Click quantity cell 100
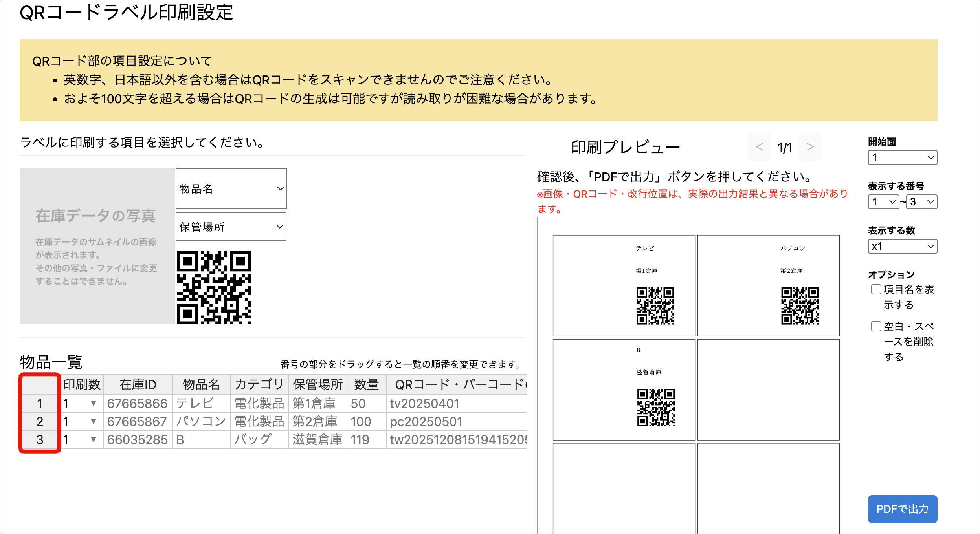The width and height of the screenshot is (980, 534). pyautogui.click(x=366, y=421)
